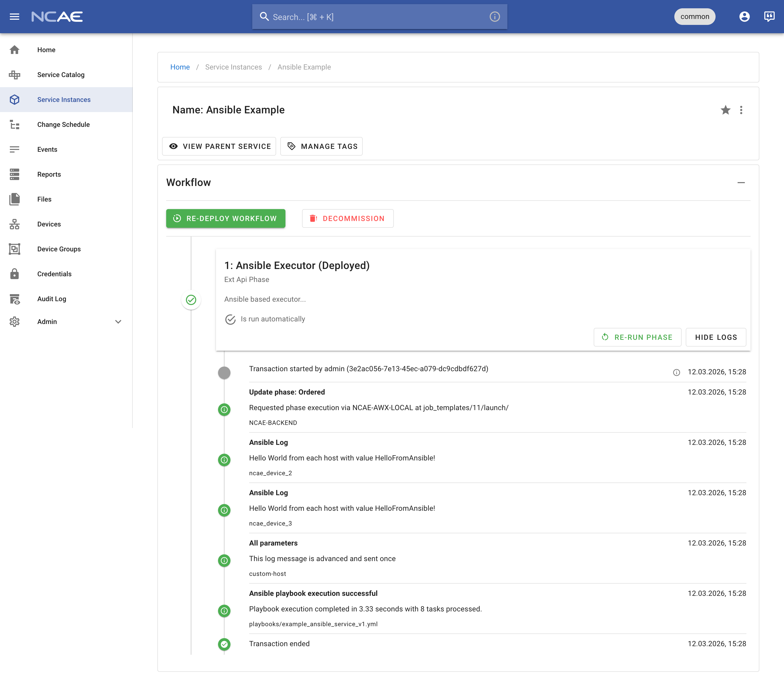Click the phase deployed status checkmark
Image resolution: width=784 pixels, height=676 pixels.
[x=191, y=300]
